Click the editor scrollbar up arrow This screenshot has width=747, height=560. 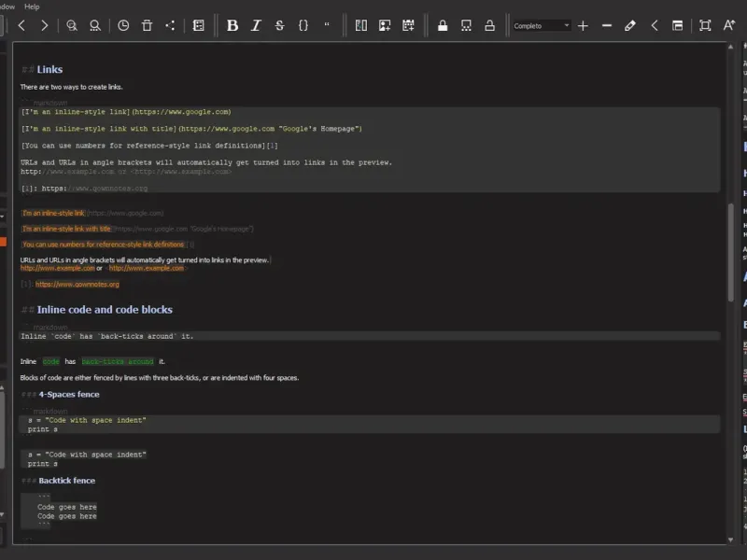coord(730,47)
